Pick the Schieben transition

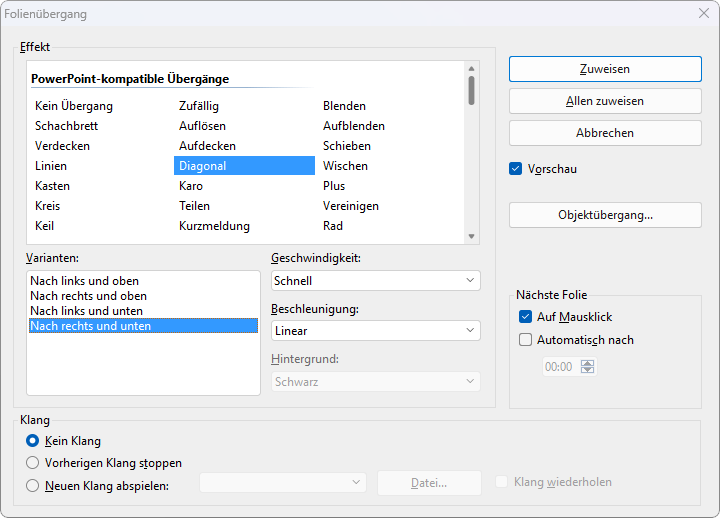point(347,146)
